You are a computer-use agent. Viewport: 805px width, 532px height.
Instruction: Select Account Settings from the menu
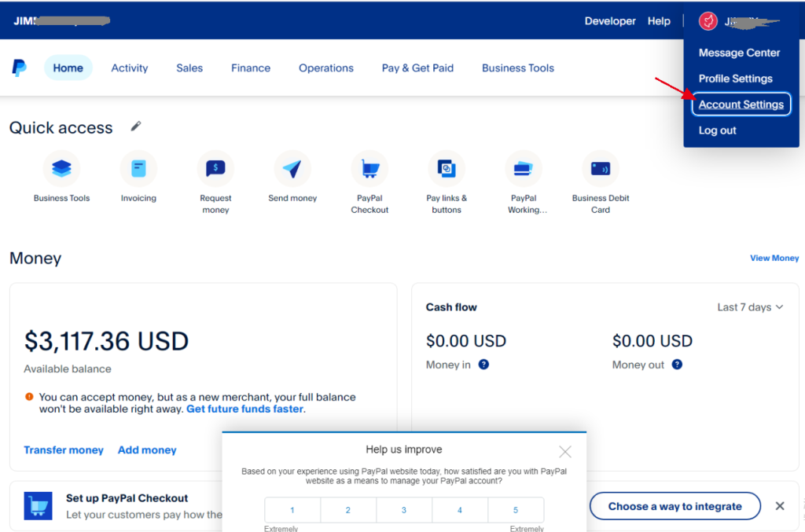(x=741, y=105)
